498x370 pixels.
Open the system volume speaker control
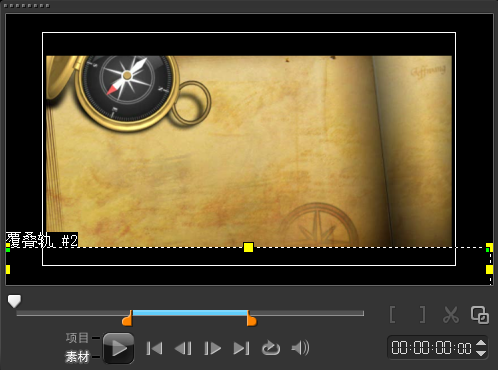click(300, 348)
